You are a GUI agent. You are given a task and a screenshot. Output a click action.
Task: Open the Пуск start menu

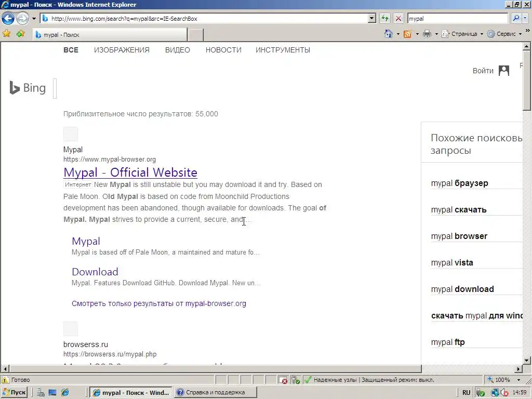point(14,392)
